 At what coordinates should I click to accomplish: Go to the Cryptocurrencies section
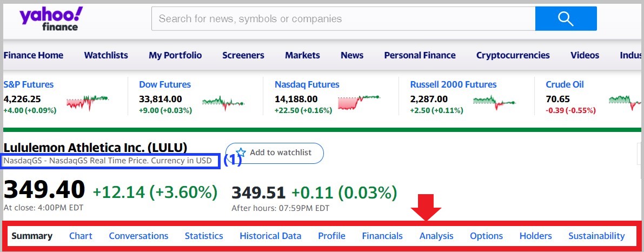[x=513, y=55]
